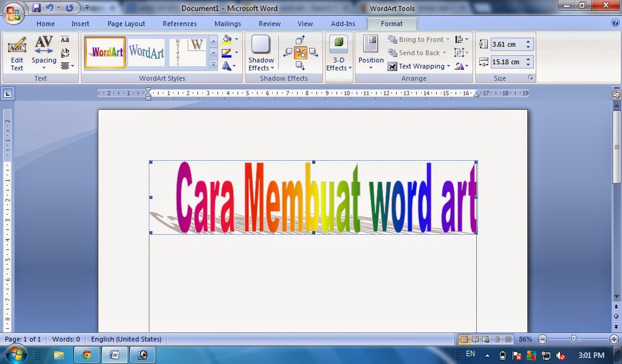Click the Change WordArt Shape icon
The image size is (622, 364).
(x=227, y=65)
